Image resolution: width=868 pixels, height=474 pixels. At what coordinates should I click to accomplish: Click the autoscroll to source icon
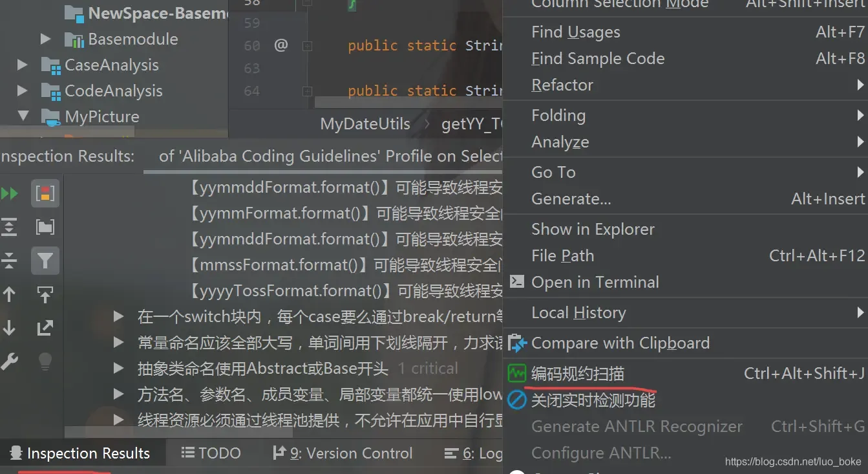pyautogui.click(x=45, y=295)
